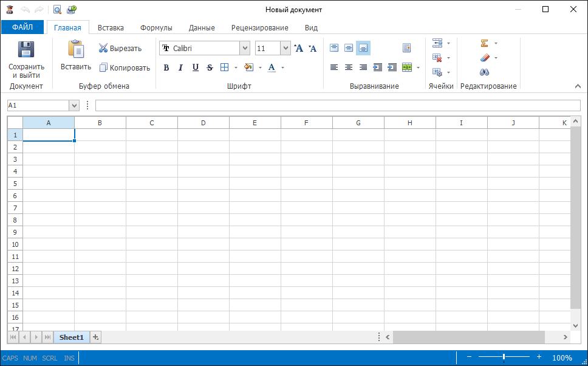This screenshot has width=588, height=366.
Task: Redo action in title bar
Action: (39, 9)
